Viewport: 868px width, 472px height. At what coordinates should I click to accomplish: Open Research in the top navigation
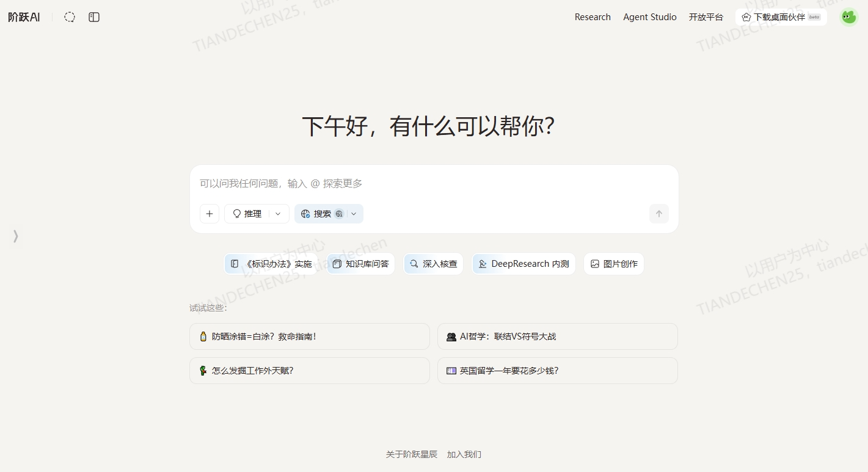tap(593, 17)
